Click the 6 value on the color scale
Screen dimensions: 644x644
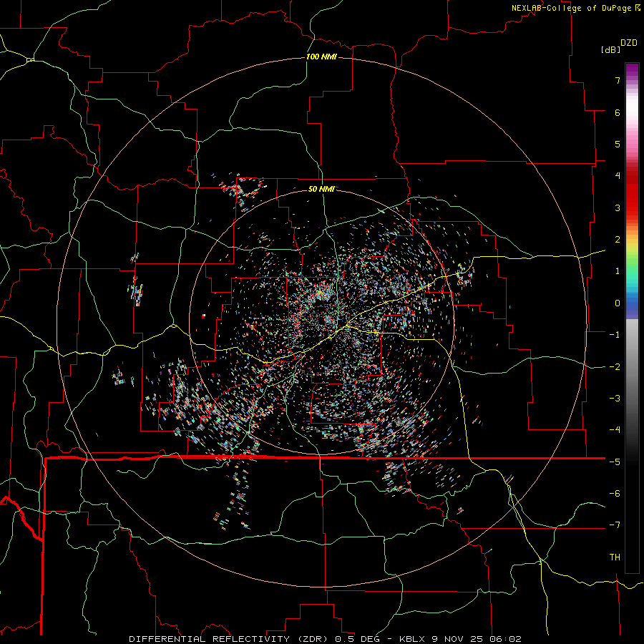[x=618, y=112]
